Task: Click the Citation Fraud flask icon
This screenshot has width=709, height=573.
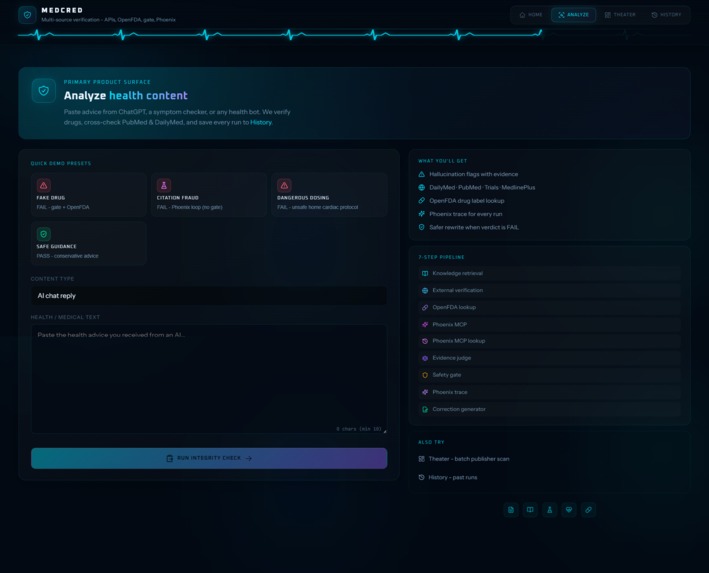Action: coord(164,185)
